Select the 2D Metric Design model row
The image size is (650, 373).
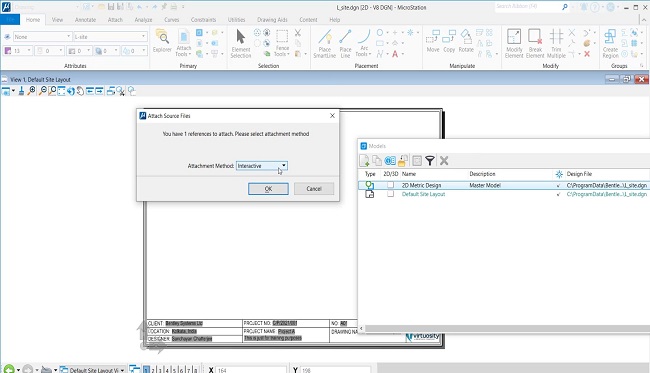504,185
